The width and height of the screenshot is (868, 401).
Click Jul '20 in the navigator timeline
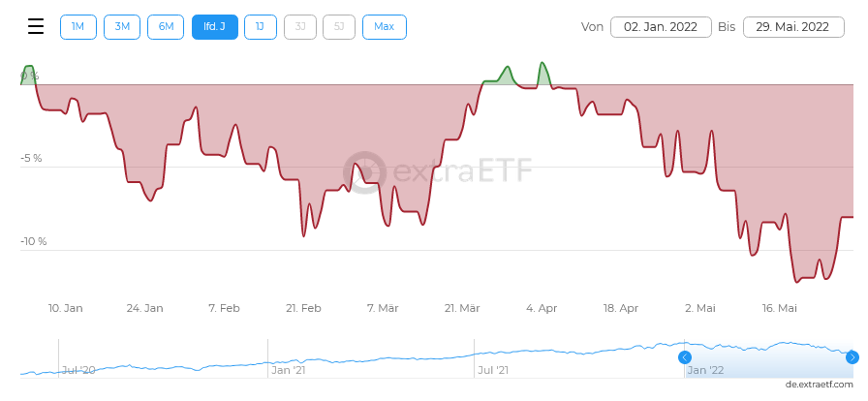(78, 370)
